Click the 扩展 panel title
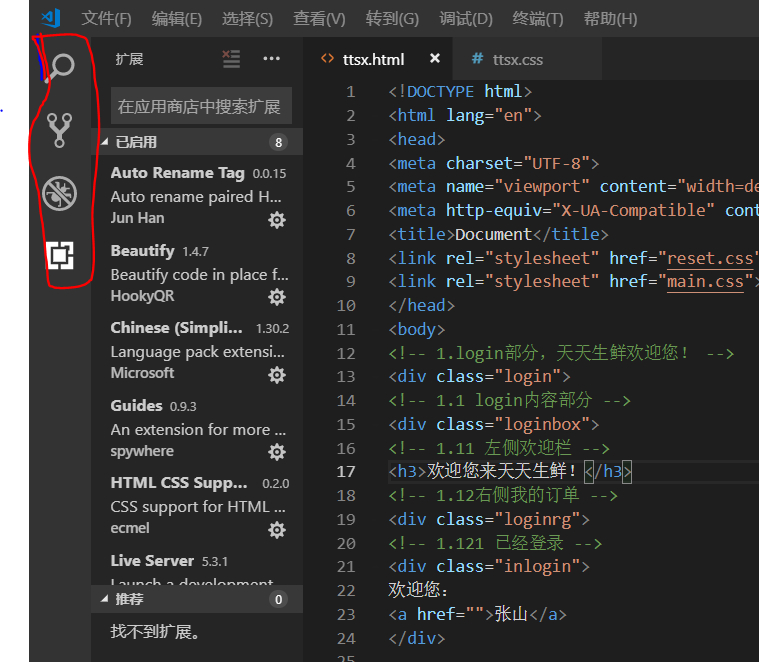This screenshot has height=662, width=759. 129,59
